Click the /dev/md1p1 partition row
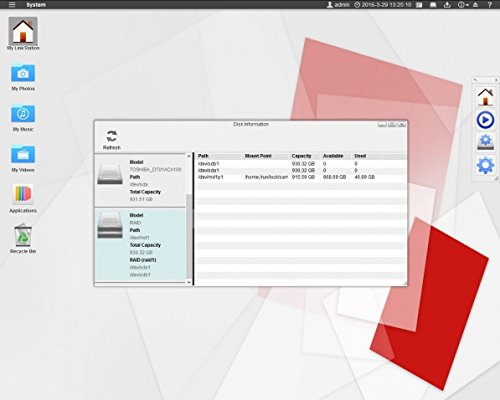 [301, 177]
